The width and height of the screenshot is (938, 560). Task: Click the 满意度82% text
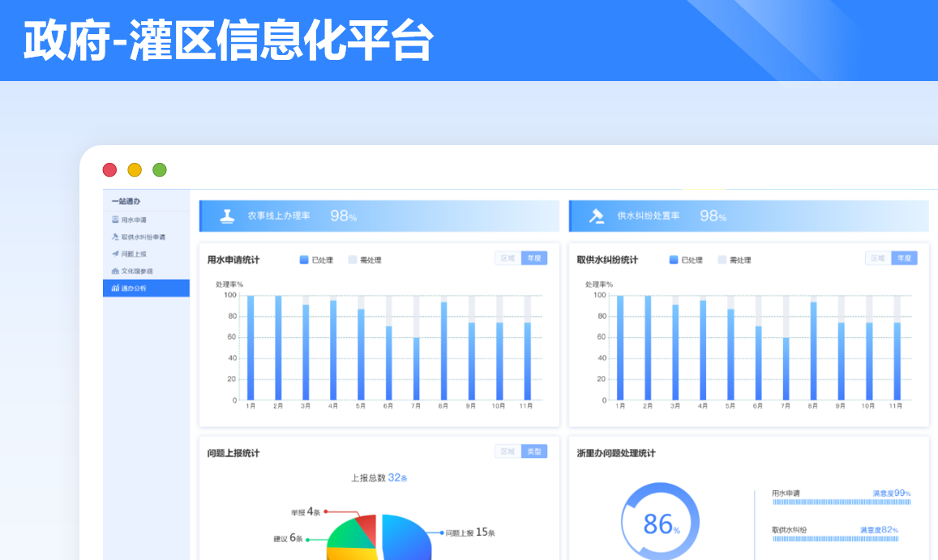click(x=879, y=529)
